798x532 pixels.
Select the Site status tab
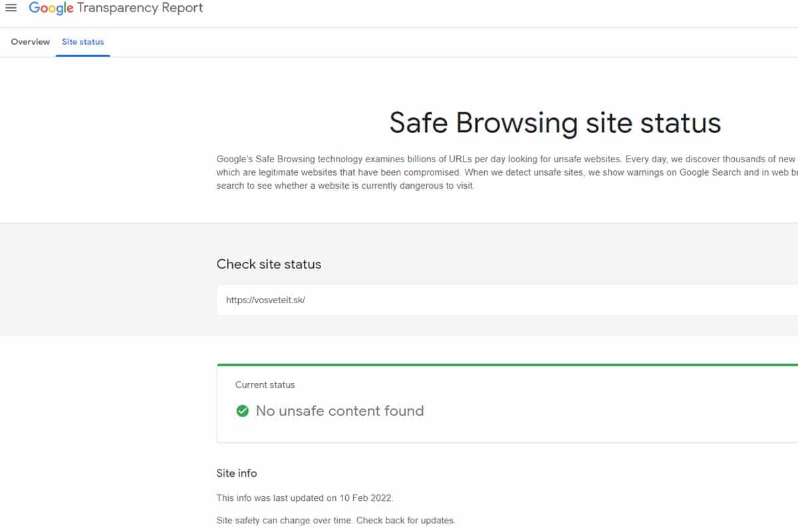coord(83,42)
